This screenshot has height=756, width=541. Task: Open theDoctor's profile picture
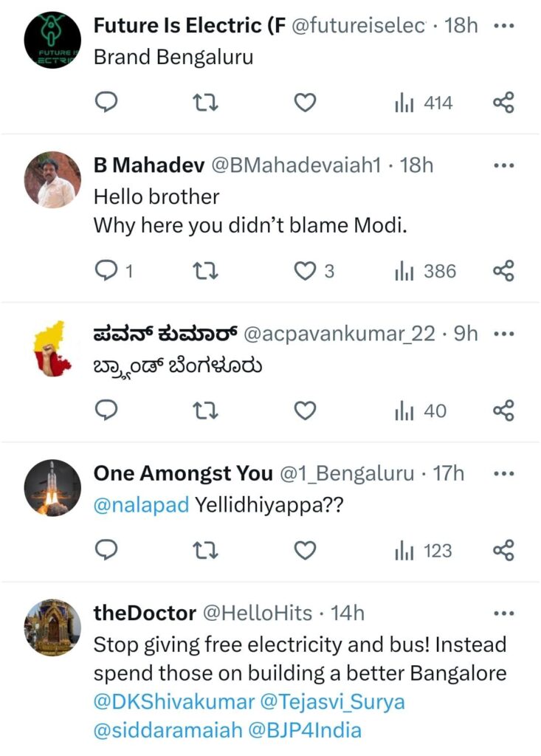[52, 627]
